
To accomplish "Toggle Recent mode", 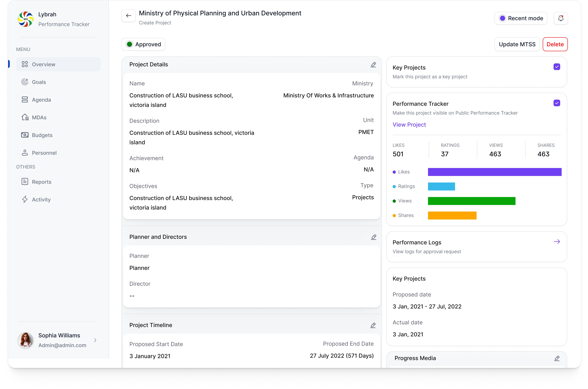I will pyautogui.click(x=521, y=18).
